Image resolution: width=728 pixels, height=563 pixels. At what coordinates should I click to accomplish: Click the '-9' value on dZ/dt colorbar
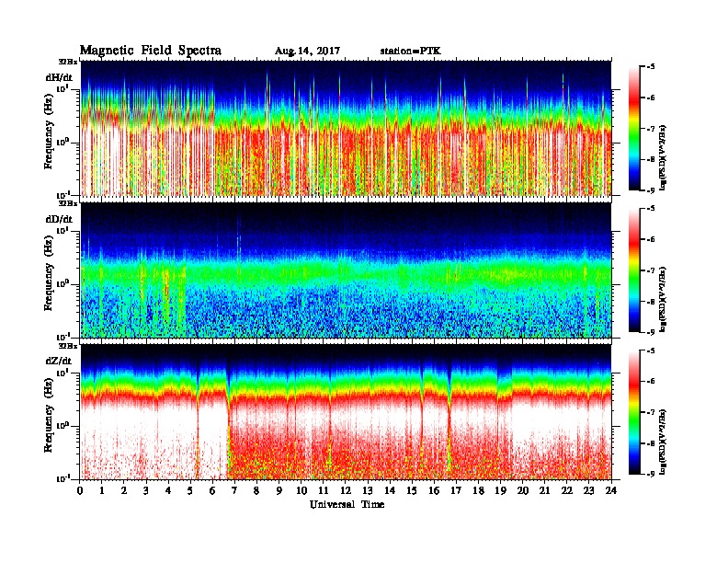pyautogui.click(x=651, y=475)
